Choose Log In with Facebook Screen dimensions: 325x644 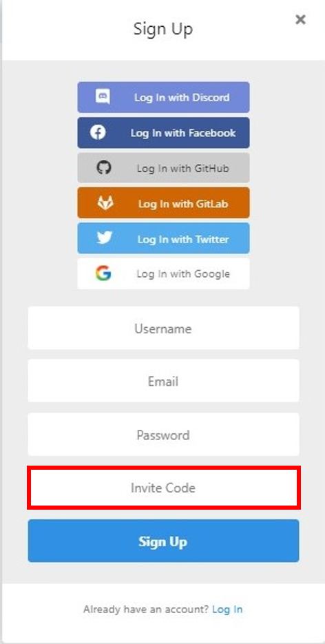pyautogui.click(x=163, y=133)
